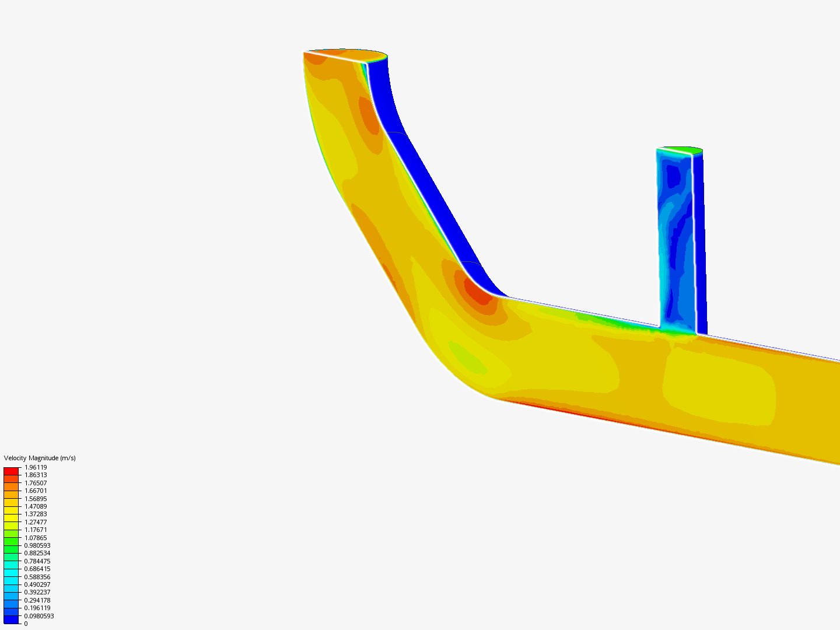Click the Velocity Magnitude (m/s) legend title
This screenshot has height=630, width=840.
[x=40, y=458]
